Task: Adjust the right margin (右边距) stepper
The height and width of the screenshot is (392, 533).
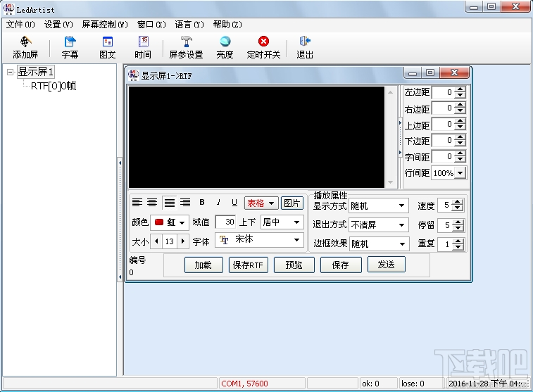Action: (460, 108)
